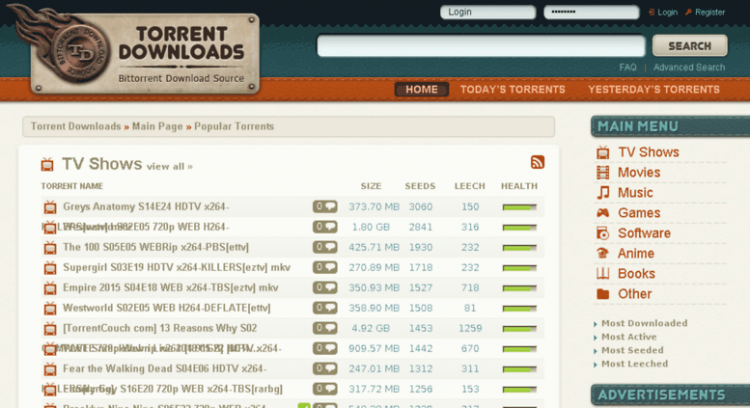
Task: Click the key icon beside Register
Action: pyautogui.click(x=688, y=12)
